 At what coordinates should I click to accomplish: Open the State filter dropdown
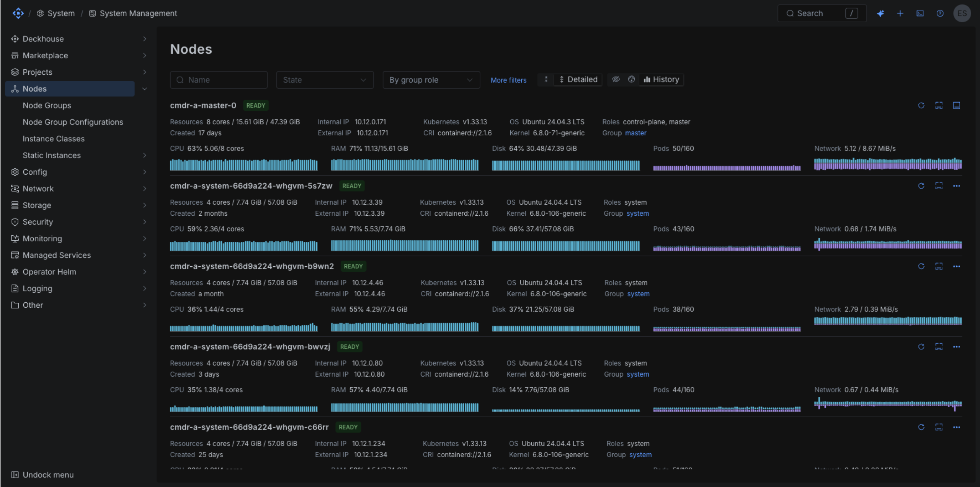[x=325, y=80]
